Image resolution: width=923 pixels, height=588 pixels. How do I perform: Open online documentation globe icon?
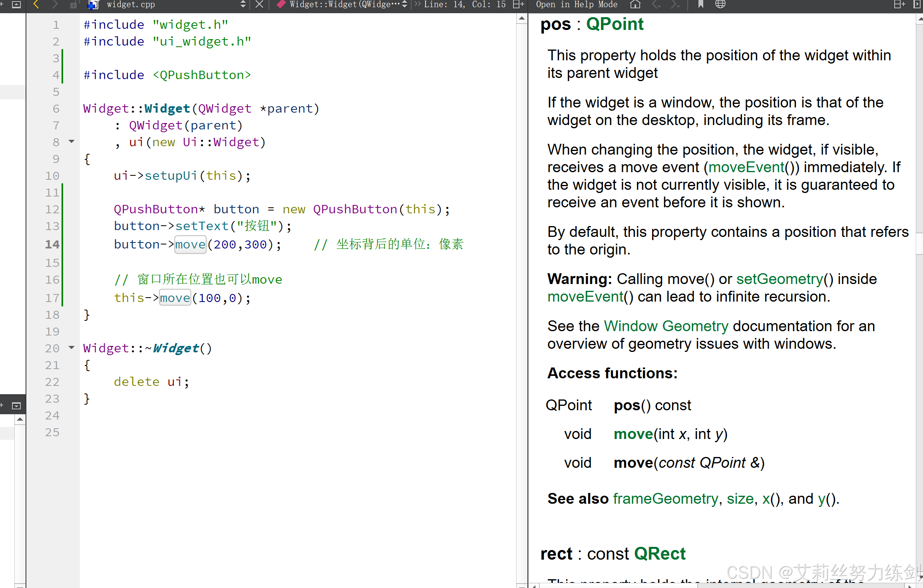tap(720, 4)
